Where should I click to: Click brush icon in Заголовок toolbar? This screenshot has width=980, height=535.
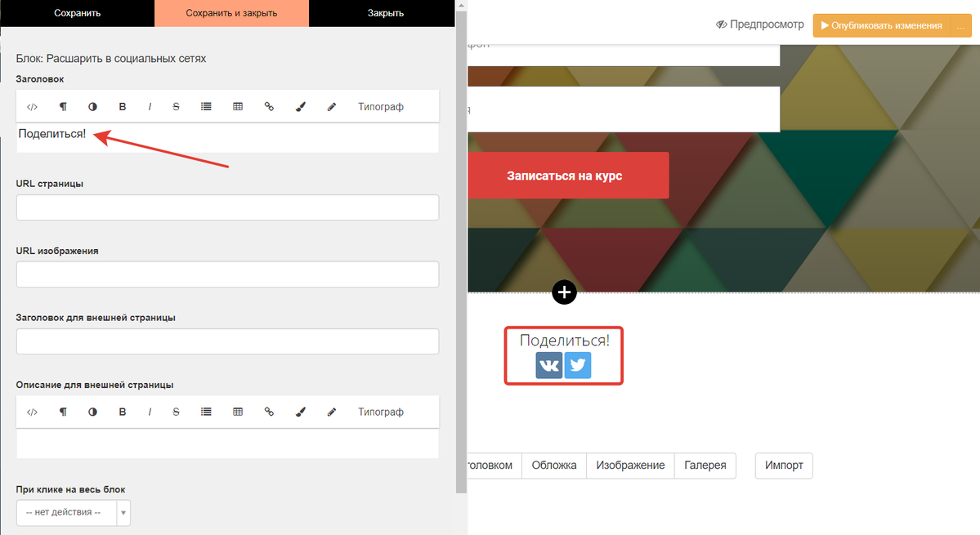[301, 107]
